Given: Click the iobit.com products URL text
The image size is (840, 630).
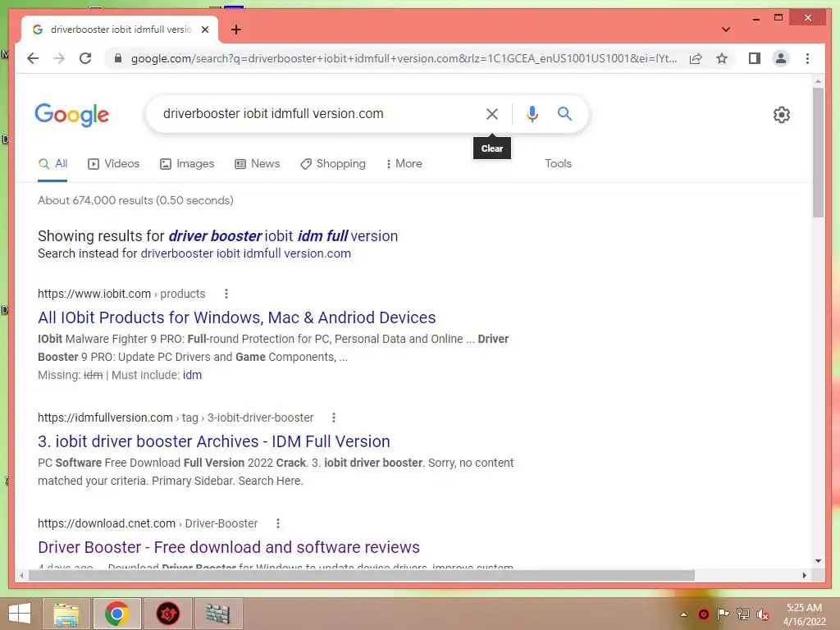Looking at the screenshot, I should tap(121, 294).
